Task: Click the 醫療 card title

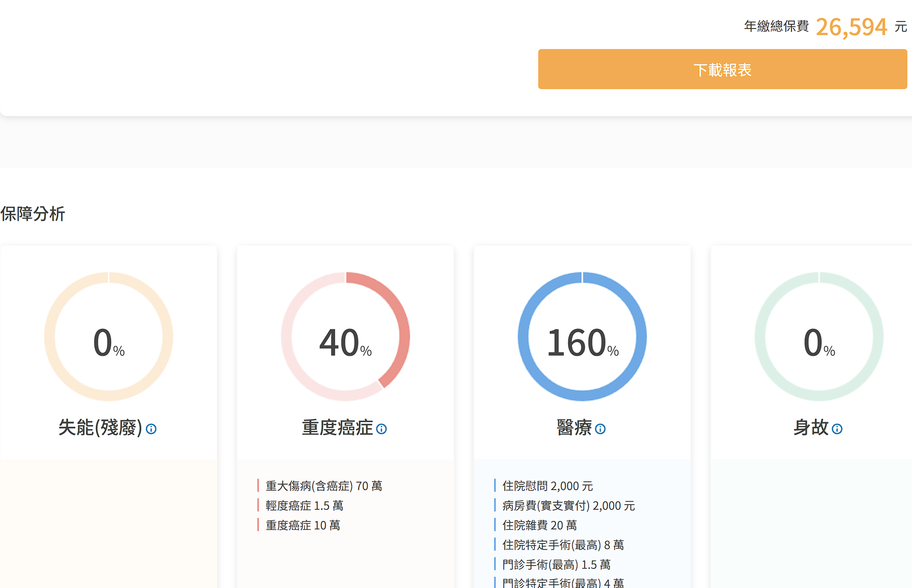Action: pyautogui.click(x=574, y=427)
